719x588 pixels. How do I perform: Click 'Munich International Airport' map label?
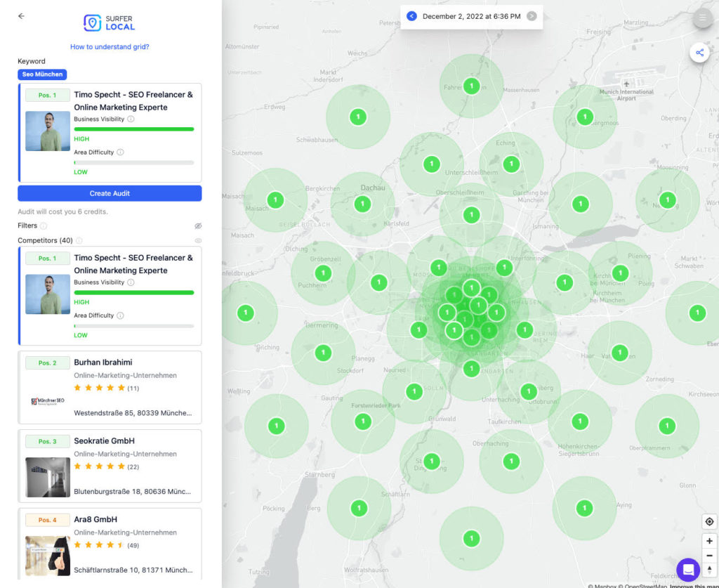626,95
